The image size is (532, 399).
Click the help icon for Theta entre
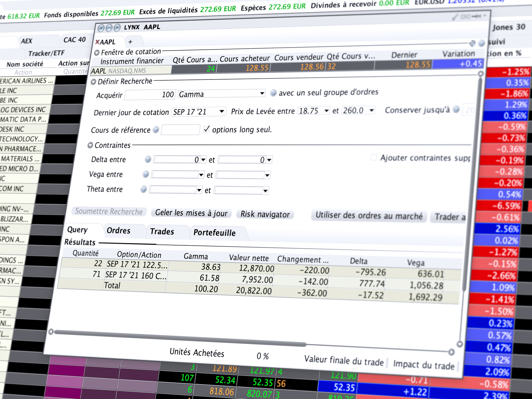[x=144, y=189]
